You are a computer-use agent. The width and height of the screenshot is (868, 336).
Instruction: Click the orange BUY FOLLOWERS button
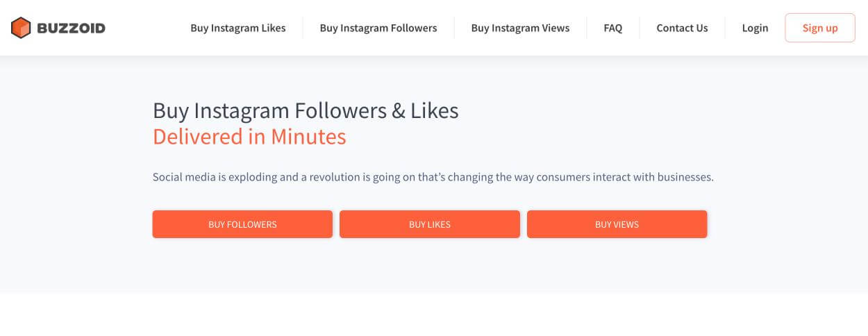tap(242, 224)
